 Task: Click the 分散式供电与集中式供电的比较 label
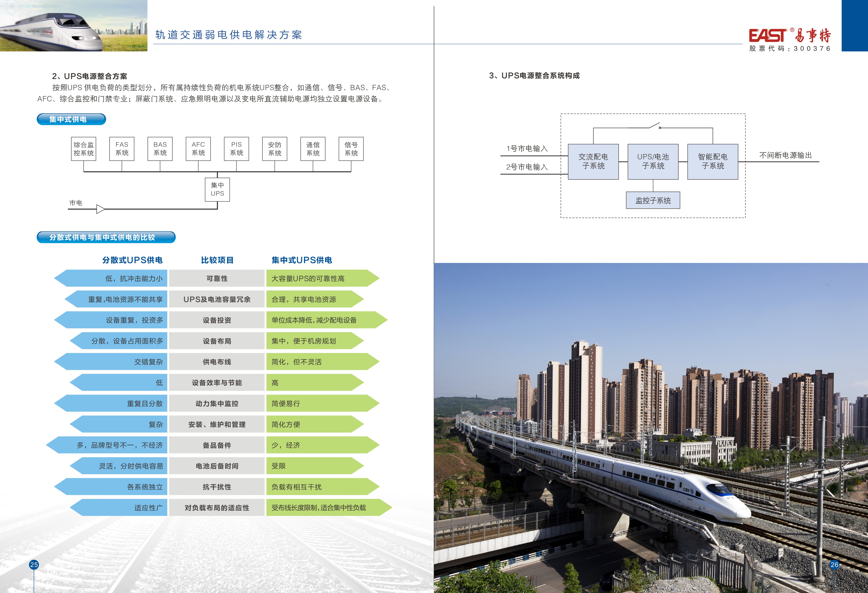point(106,237)
